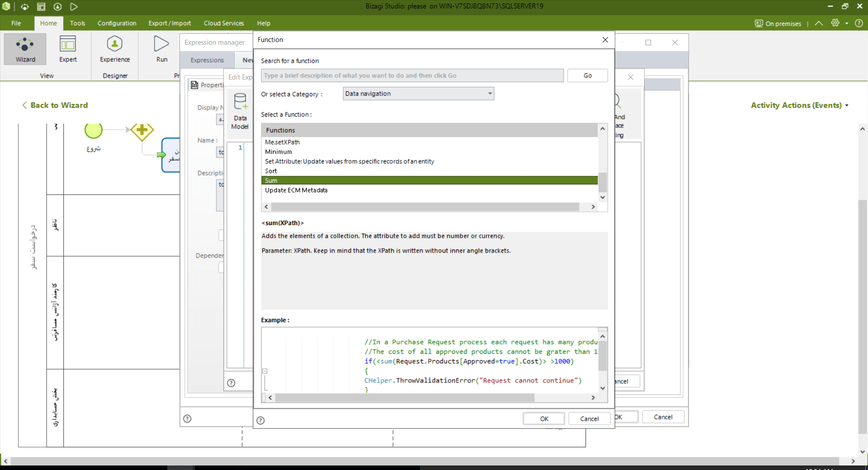The height and width of the screenshot is (470, 868).
Task: Click the example code area
Action: click(x=429, y=360)
